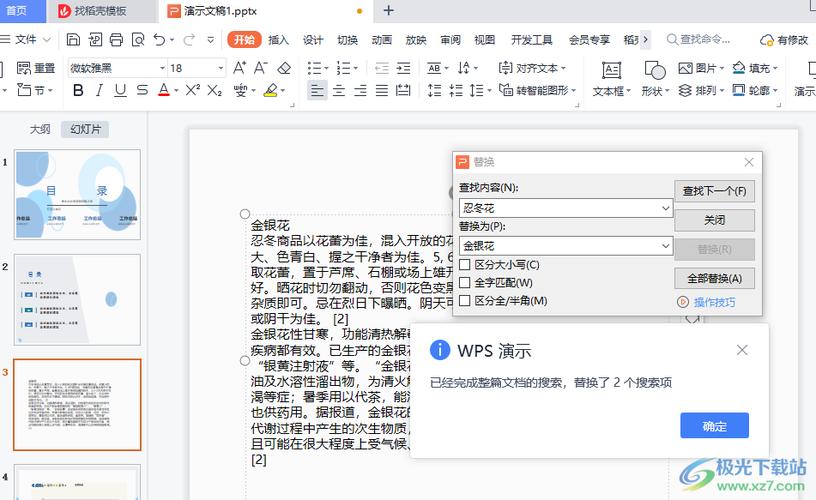The height and width of the screenshot is (500, 816).
Task: Align text left
Action: coord(317,91)
